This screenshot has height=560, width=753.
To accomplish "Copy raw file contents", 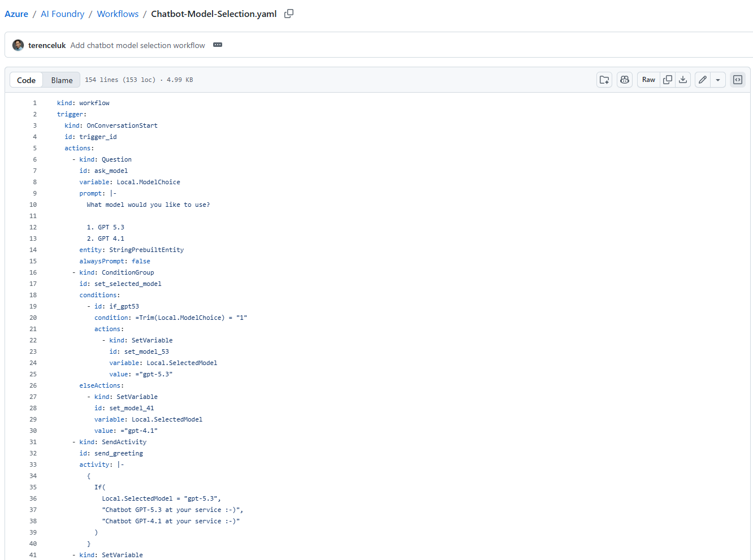I will [x=668, y=80].
